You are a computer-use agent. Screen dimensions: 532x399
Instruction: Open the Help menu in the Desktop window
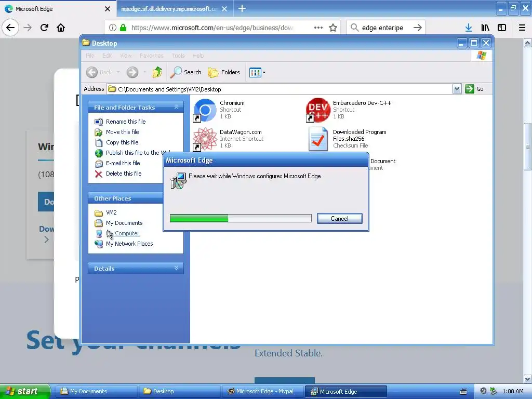pyautogui.click(x=198, y=56)
